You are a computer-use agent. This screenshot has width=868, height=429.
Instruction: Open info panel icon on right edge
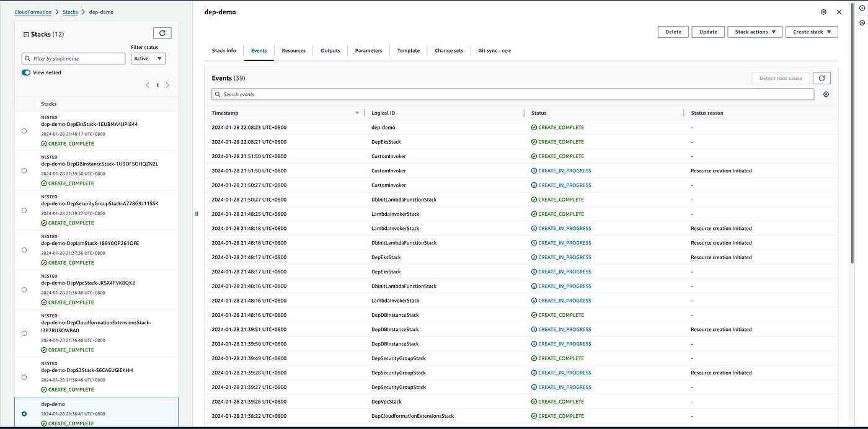coord(861,8)
